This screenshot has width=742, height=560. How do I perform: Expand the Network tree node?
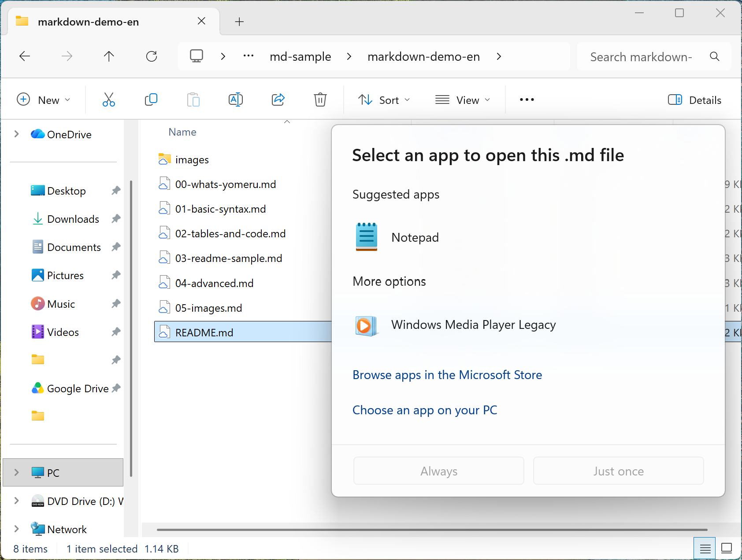(17, 529)
